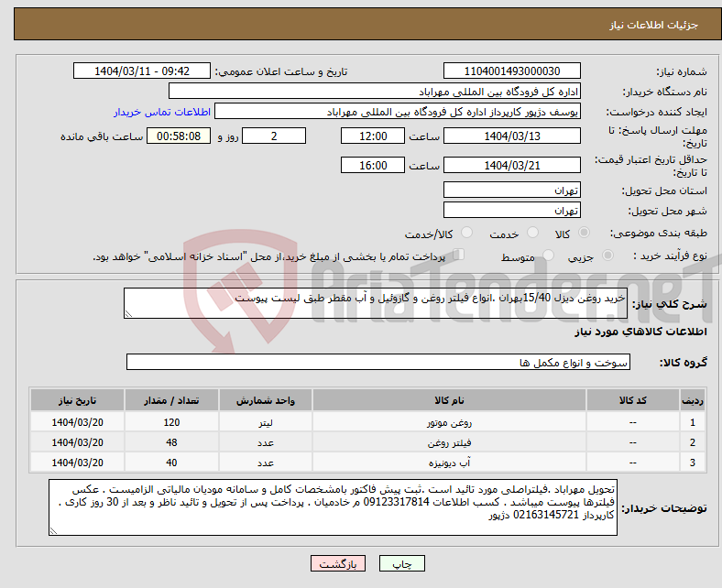Click the deadline time field 12:00
The image size is (722, 588).
(x=373, y=136)
